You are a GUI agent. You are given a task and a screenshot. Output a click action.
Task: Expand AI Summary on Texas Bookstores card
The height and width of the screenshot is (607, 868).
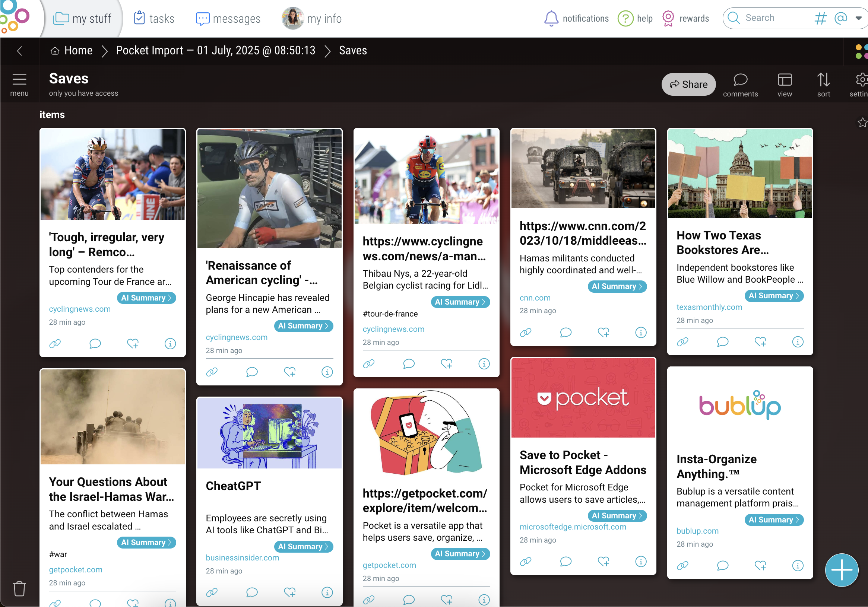pos(774,296)
